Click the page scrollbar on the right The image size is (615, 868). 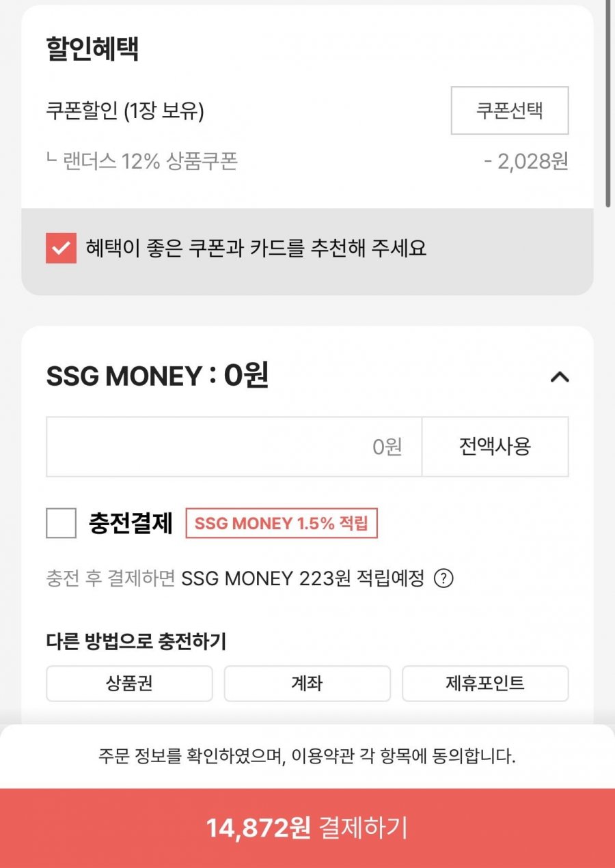click(608, 102)
